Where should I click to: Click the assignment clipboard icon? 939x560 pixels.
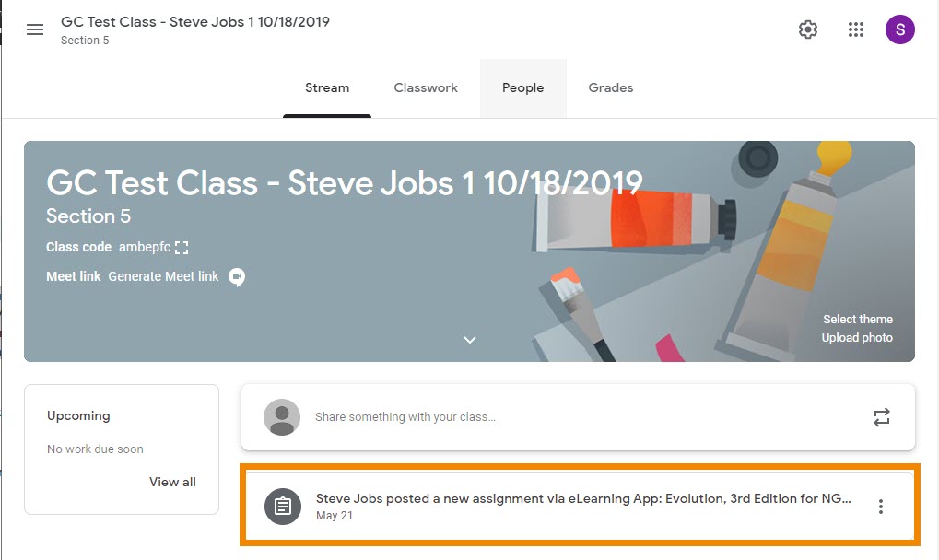pos(283,507)
